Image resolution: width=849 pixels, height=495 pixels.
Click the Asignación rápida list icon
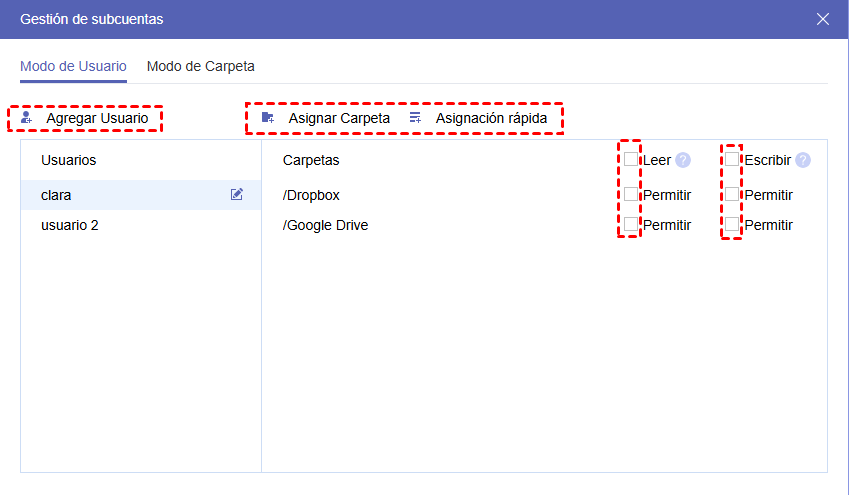(415, 118)
